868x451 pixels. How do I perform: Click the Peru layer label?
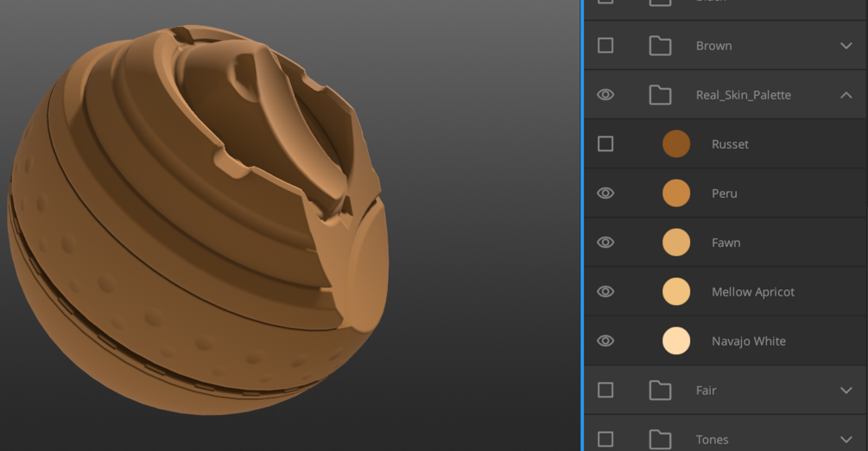click(x=725, y=194)
